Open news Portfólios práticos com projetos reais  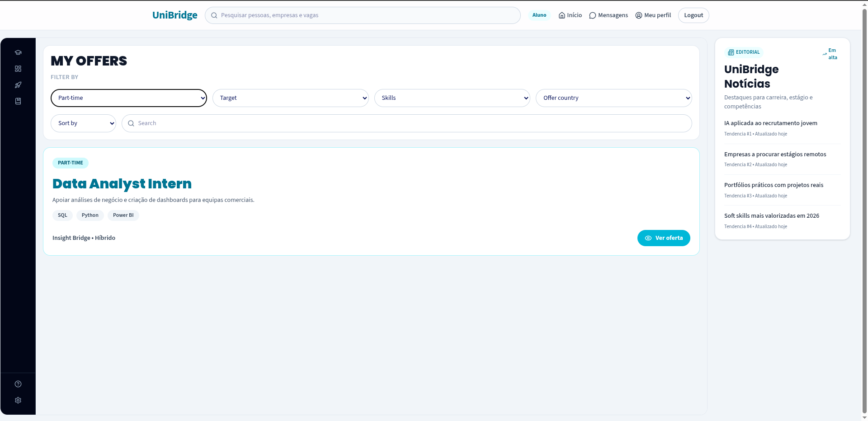click(x=774, y=185)
